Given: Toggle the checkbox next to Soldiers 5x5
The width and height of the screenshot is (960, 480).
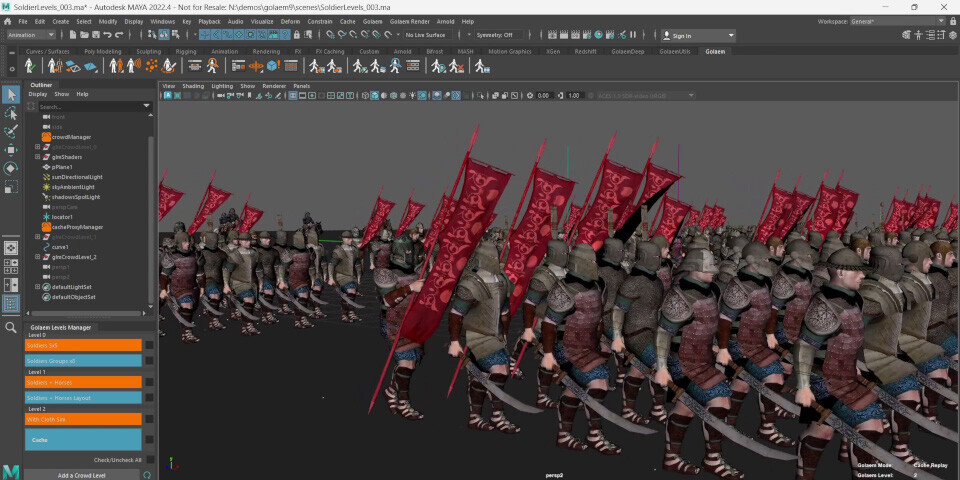Looking at the screenshot, I should pyautogui.click(x=149, y=345).
